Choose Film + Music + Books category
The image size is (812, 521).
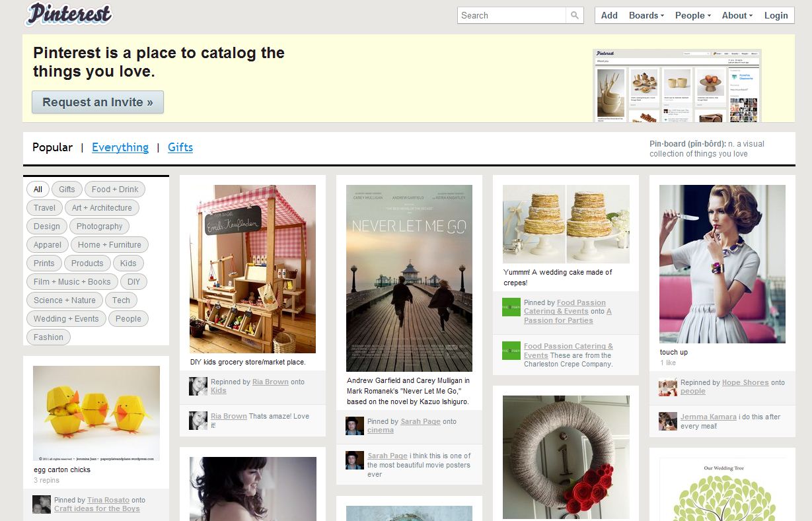coord(73,282)
